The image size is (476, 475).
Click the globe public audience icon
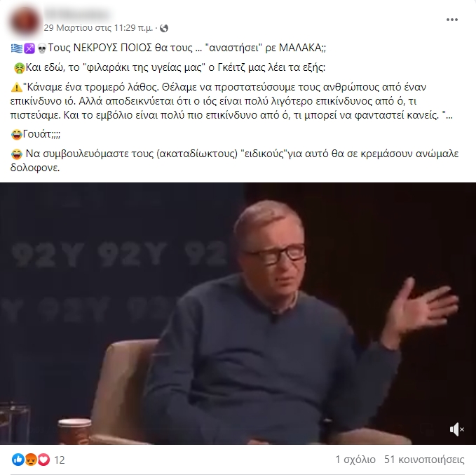(x=164, y=28)
